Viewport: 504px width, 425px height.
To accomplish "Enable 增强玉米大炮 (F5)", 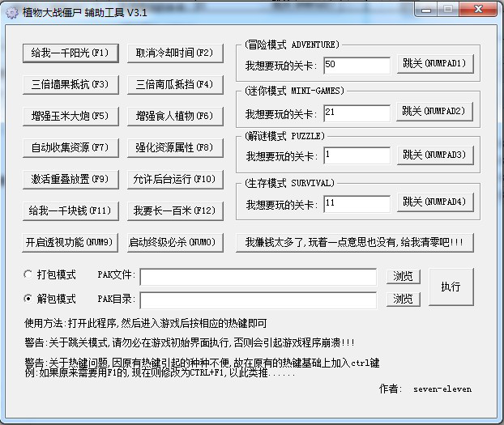I will [70, 116].
